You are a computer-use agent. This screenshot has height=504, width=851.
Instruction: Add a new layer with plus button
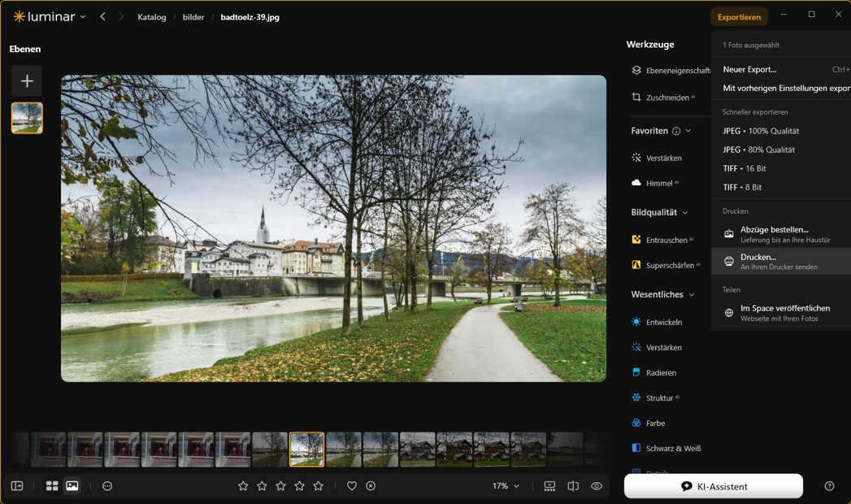point(27,80)
